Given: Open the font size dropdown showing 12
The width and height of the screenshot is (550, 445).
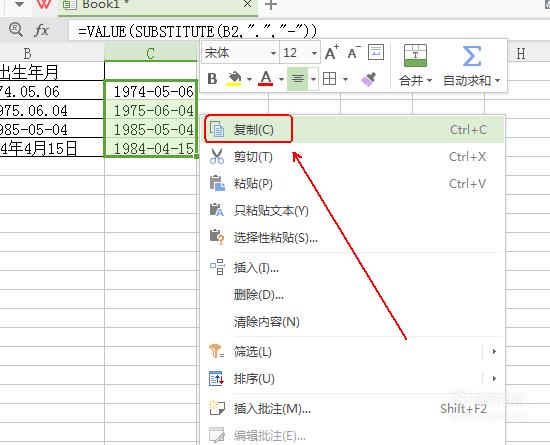Looking at the screenshot, I should pyautogui.click(x=314, y=53).
